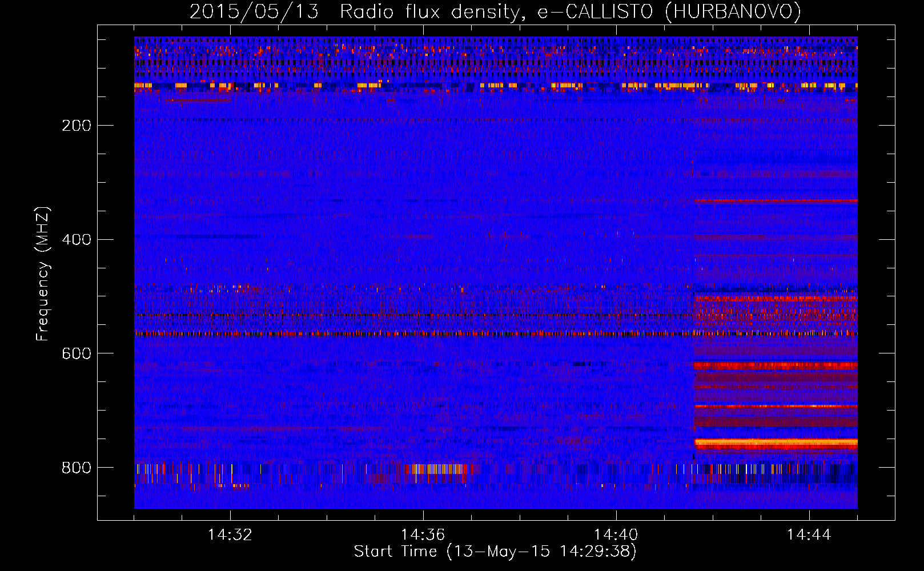924x571 pixels.
Task: Click the 14:32 time tick label
Action: tap(230, 535)
